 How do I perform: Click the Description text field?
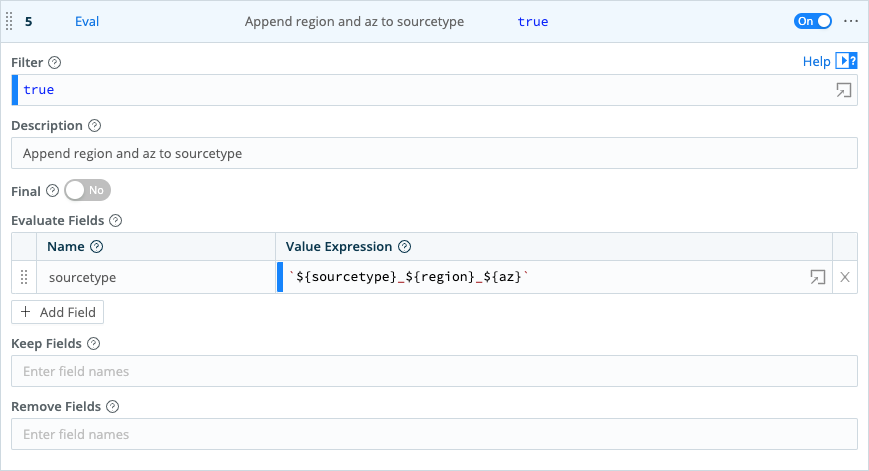click(434, 153)
